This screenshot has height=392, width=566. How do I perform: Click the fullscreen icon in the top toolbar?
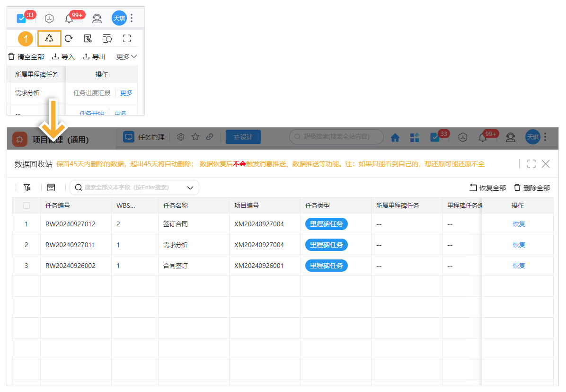(127, 39)
